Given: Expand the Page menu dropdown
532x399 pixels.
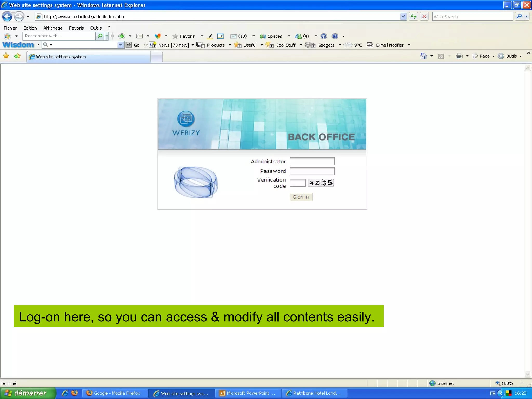Looking at the screenshot, I should click(494, 56).
